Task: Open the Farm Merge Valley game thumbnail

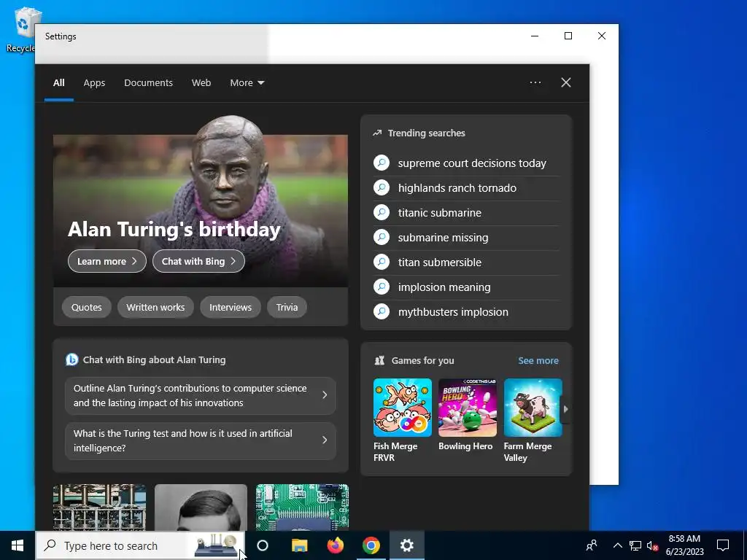Action: point(533,408)
